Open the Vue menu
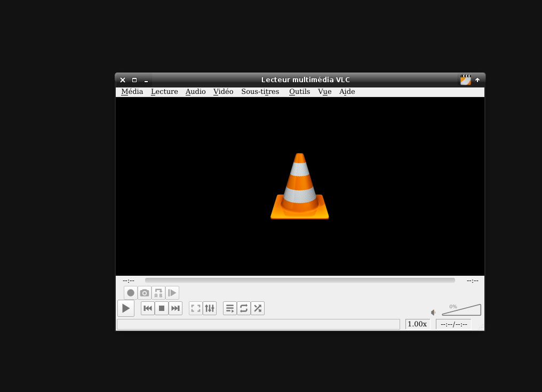 tap(325, 92)
